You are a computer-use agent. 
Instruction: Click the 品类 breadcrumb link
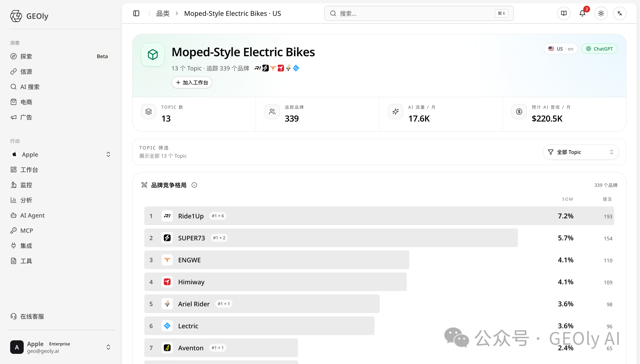163,14
